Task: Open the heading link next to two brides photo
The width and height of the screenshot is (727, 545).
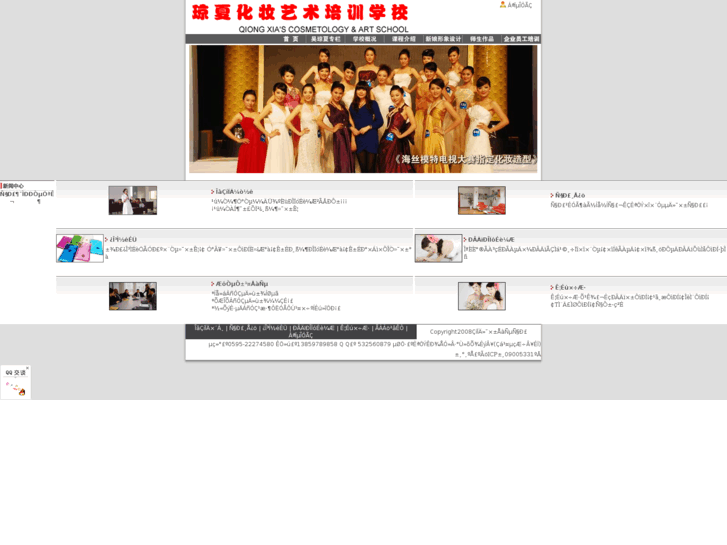Action: pyautogui.click(x=570, y=288)
